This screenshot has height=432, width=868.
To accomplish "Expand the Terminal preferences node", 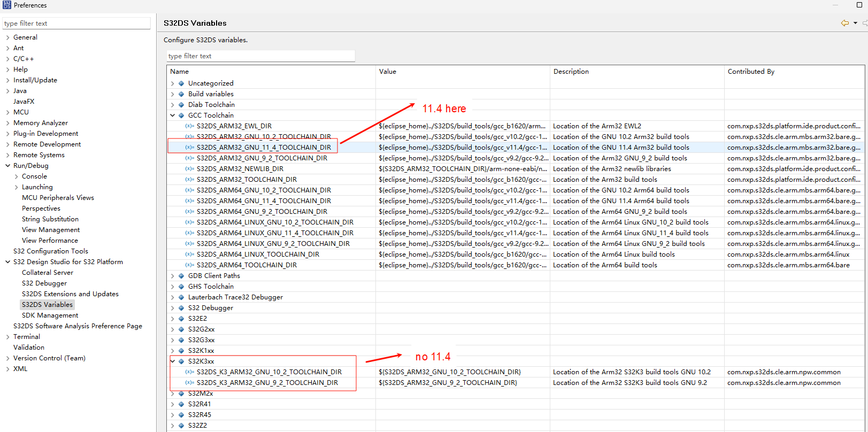I will click(x=7, y=337).
